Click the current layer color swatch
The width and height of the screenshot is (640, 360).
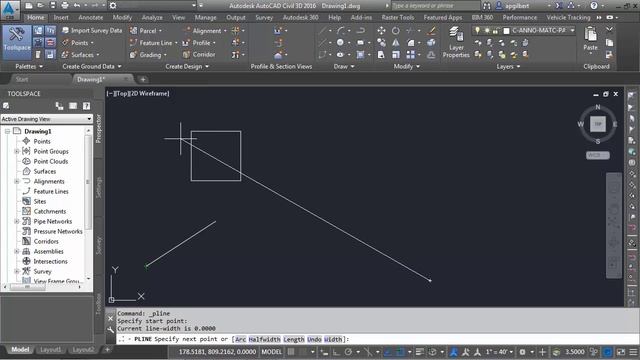[x=507, y=31]
